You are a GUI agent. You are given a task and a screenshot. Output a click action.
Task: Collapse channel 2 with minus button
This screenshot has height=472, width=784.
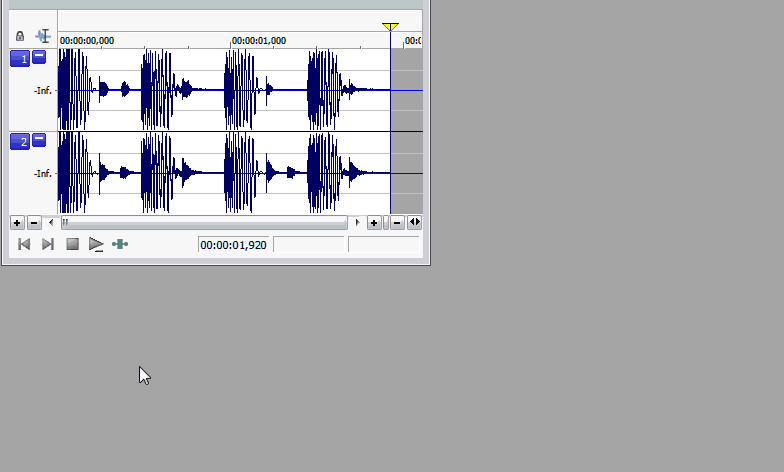click(x=39, y=140)
